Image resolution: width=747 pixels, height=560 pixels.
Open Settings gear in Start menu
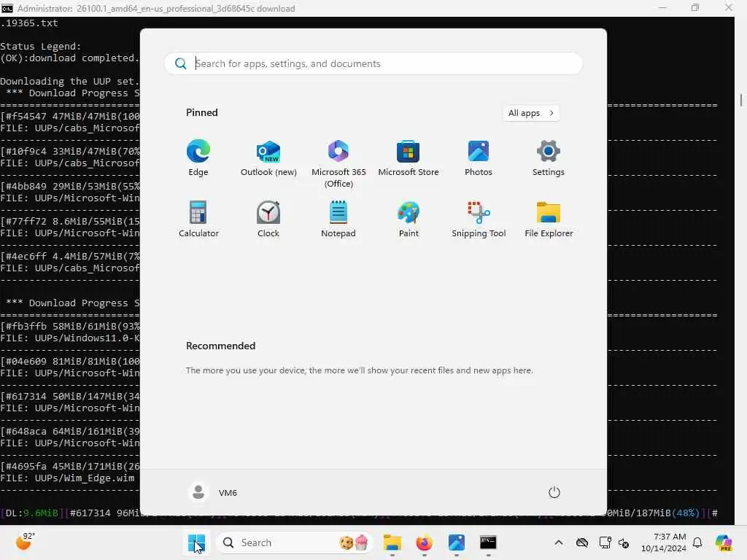coord(549,158)
